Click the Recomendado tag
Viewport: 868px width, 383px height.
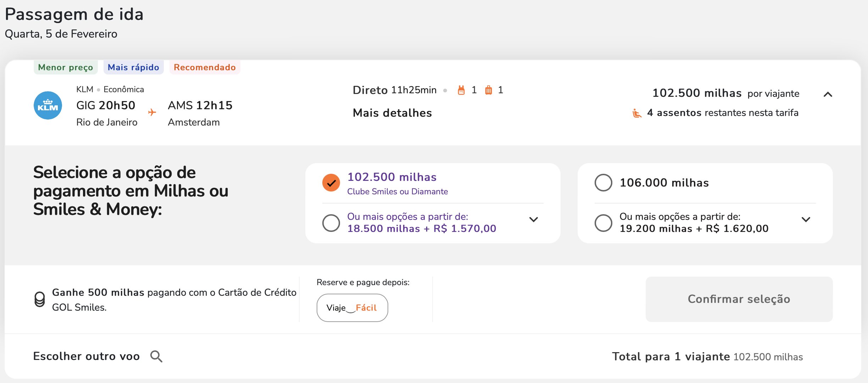point(205,67)
